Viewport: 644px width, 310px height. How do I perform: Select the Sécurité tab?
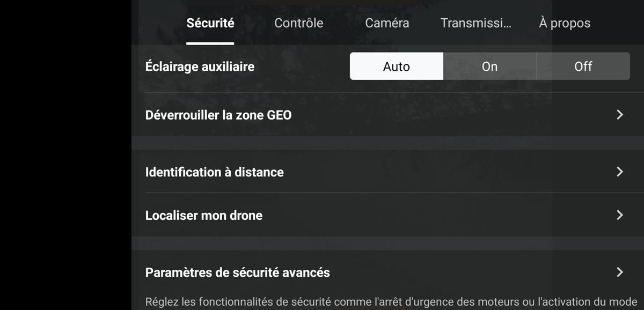click(210, 23)
